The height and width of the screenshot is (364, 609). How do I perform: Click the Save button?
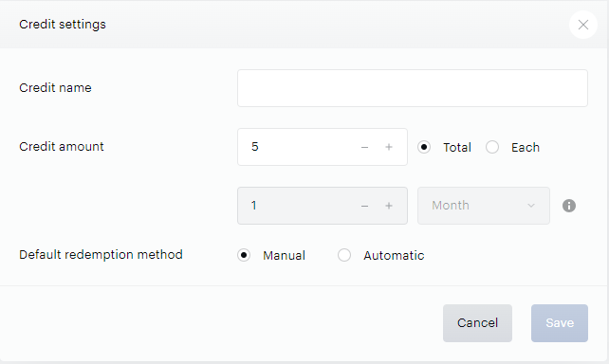pyautogui.click(x=560, y=323)
